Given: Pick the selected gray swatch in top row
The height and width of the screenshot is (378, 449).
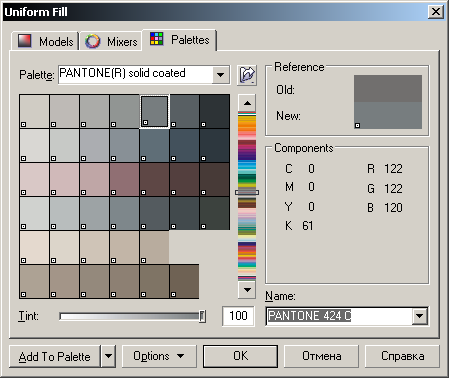Looking at the screenshot, I should click(x=154, y=111).
